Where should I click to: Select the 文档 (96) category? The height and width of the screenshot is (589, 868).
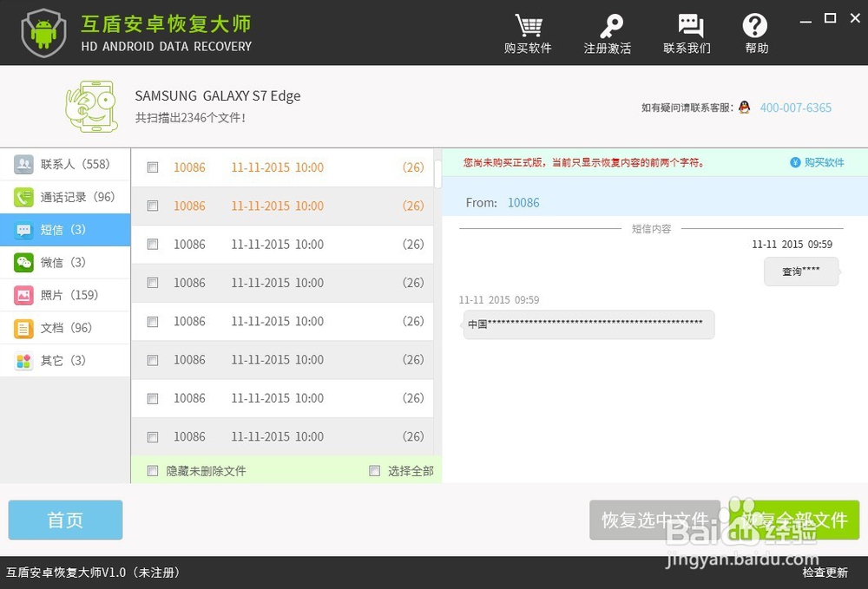pos(65,328)
